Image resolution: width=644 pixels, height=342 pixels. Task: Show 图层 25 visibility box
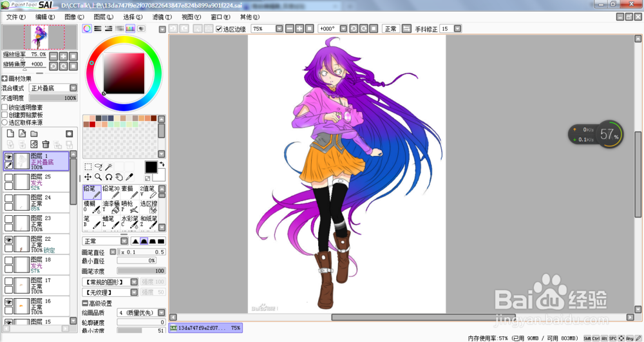[8, 177]
